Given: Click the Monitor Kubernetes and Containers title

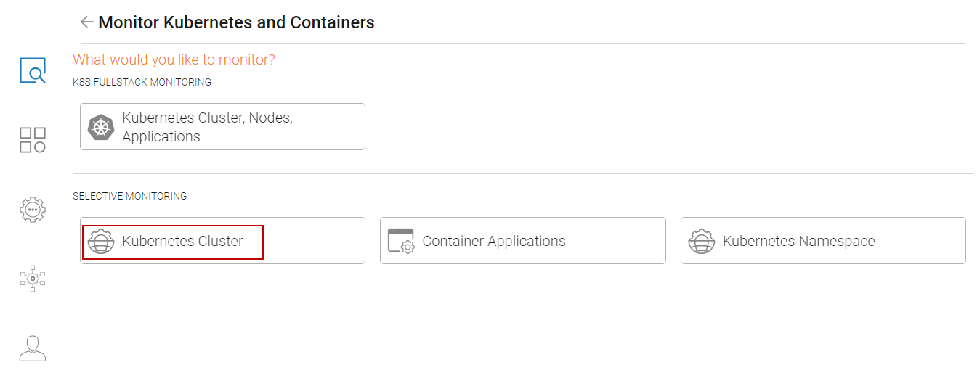Looking at the screenshot, I should 236,22.
